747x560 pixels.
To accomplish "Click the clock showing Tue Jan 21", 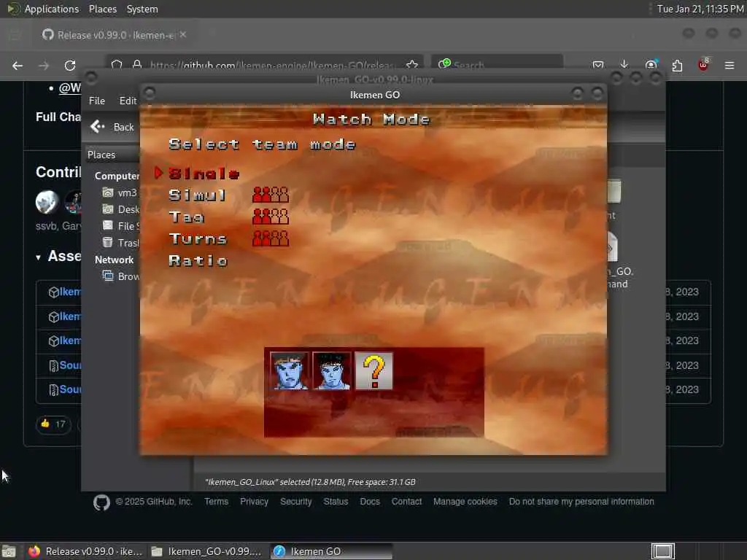I will (700, 9).
